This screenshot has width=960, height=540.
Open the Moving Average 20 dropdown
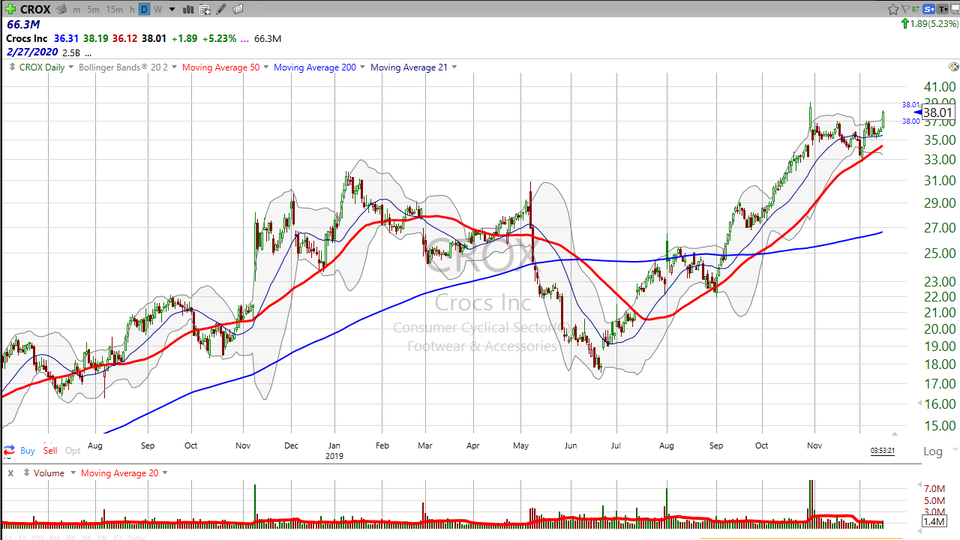tap(165, 473)
